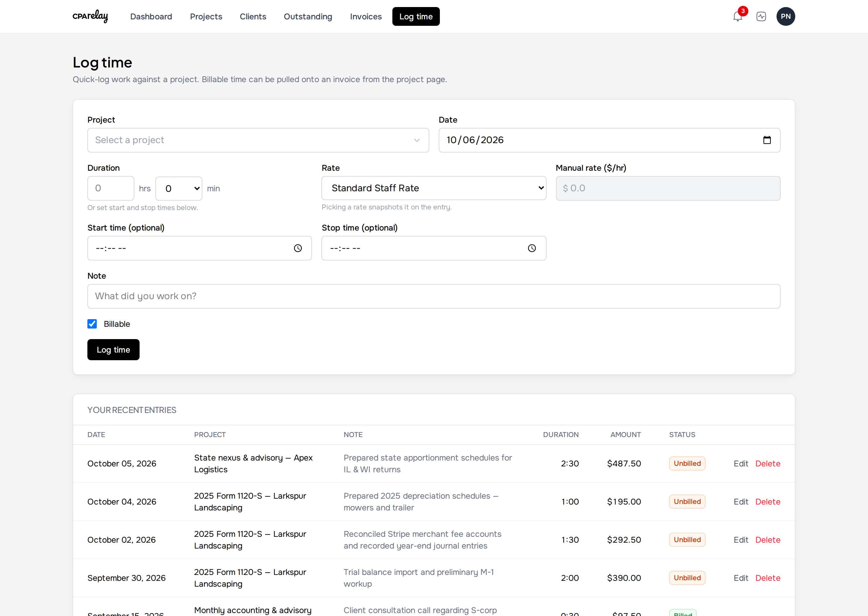This screenshot has height=616, width=868.
Task: Toggle the Billable checkbox
Action: click(92, 324)
